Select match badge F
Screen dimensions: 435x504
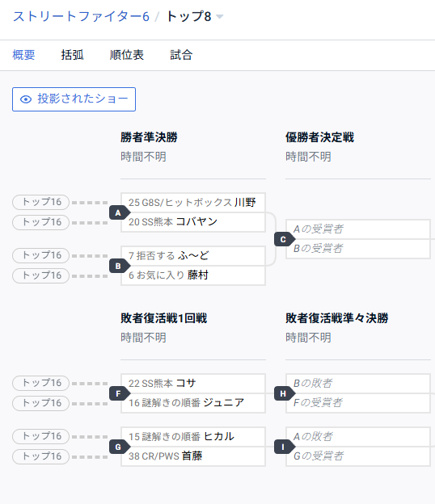(x=119, y=393)
